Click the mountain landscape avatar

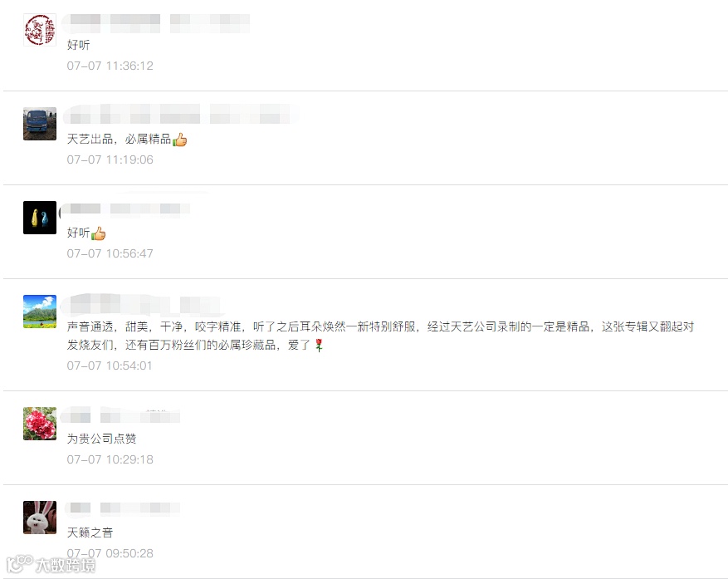point(40,312)
